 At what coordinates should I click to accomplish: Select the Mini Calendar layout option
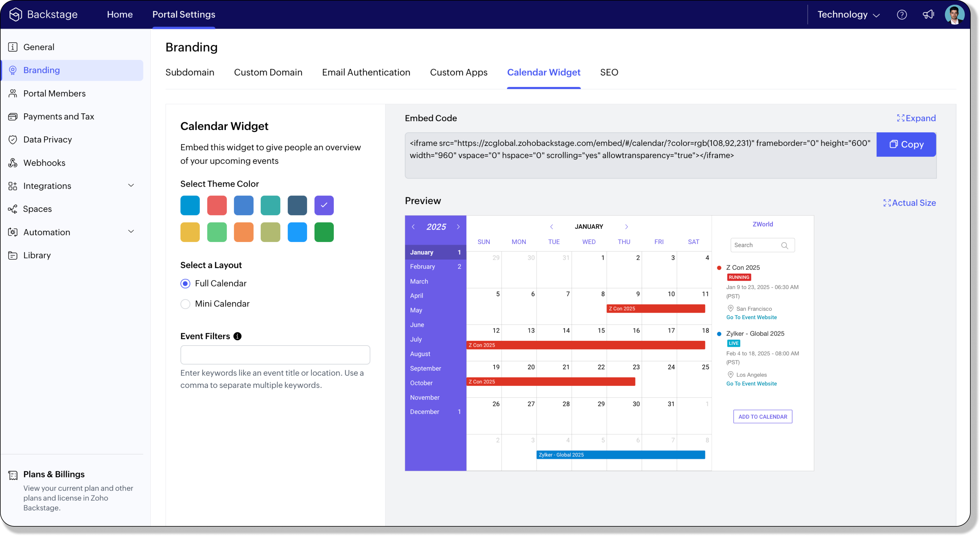(x=185, y=304)
